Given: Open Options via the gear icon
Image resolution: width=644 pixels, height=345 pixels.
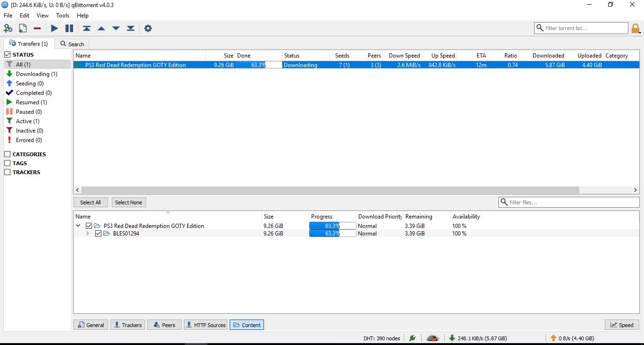Looking at the screenshot, I should pyautogui.click(x=148, y=28).
